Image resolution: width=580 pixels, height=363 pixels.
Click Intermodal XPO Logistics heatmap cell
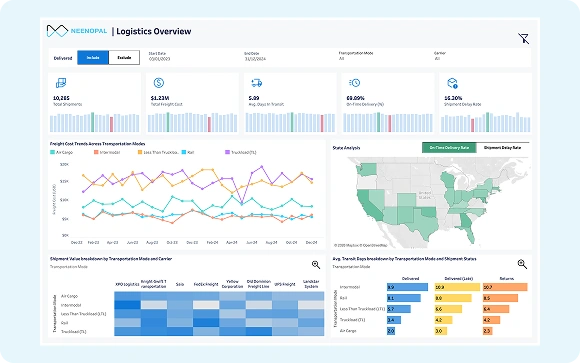127,305
